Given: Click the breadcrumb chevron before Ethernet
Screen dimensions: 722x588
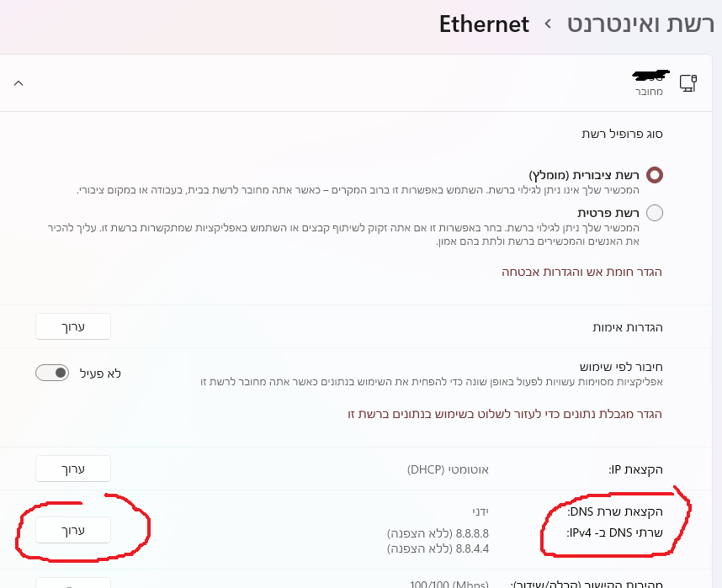Looking at the screenshot, I should 548,24.
